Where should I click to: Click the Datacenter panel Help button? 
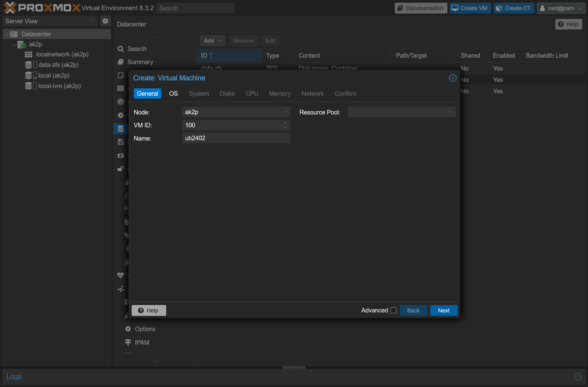pos(569,24)
